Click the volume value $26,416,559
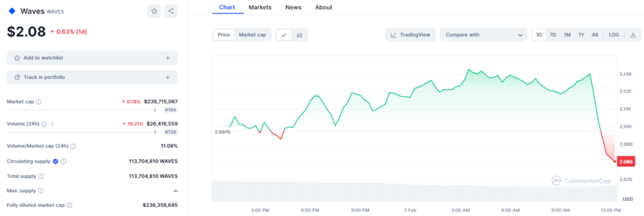Screen dimensions: 644x216 point(162,124)
